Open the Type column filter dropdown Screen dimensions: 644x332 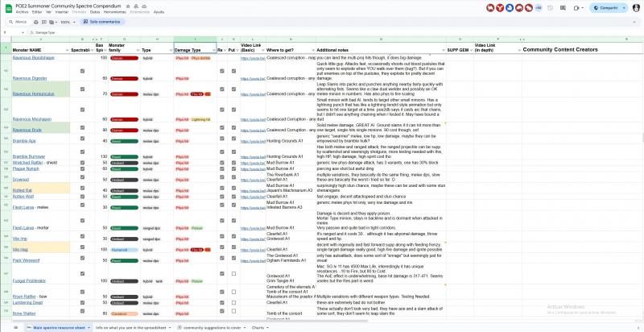coord(171,50)
